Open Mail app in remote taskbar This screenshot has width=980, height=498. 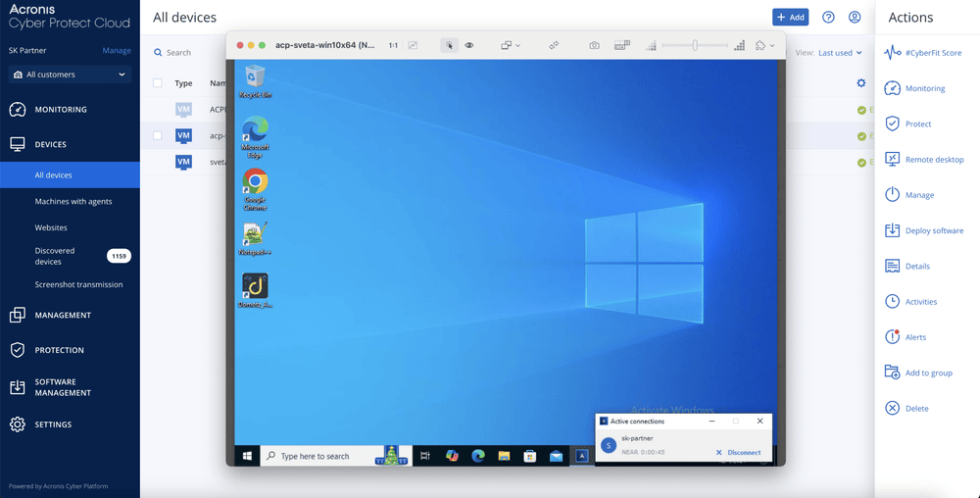click(x=556, y=456)
